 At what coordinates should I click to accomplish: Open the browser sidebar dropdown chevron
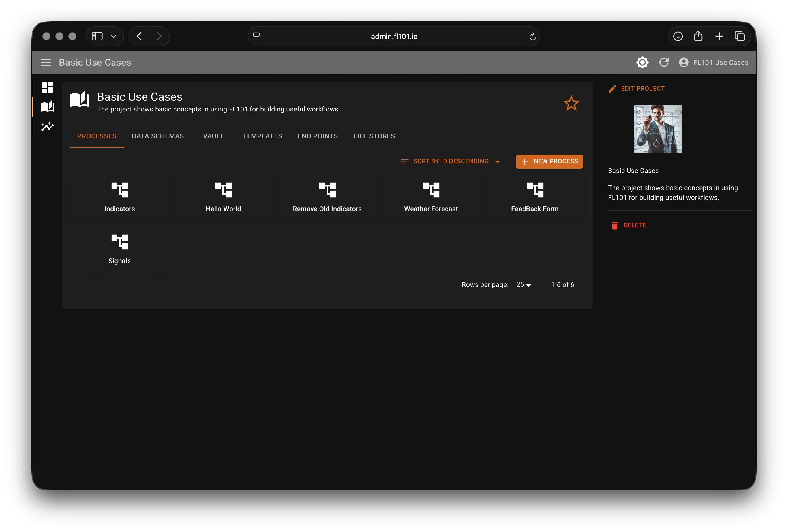(113, 36)
